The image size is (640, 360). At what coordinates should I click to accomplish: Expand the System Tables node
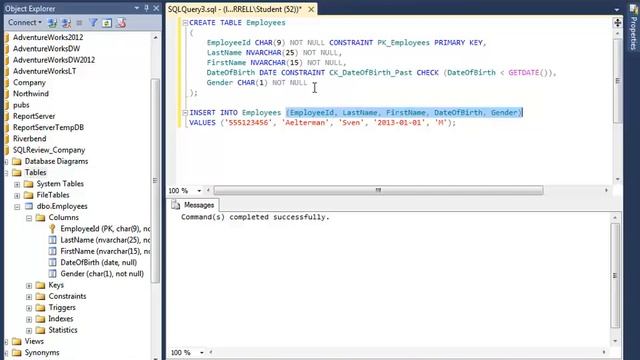pyautogui.click(x=17, y=184)
